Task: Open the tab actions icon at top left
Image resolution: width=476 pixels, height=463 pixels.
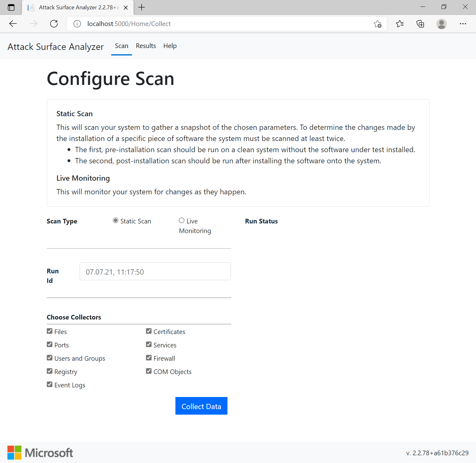Action: click(11, 7)
